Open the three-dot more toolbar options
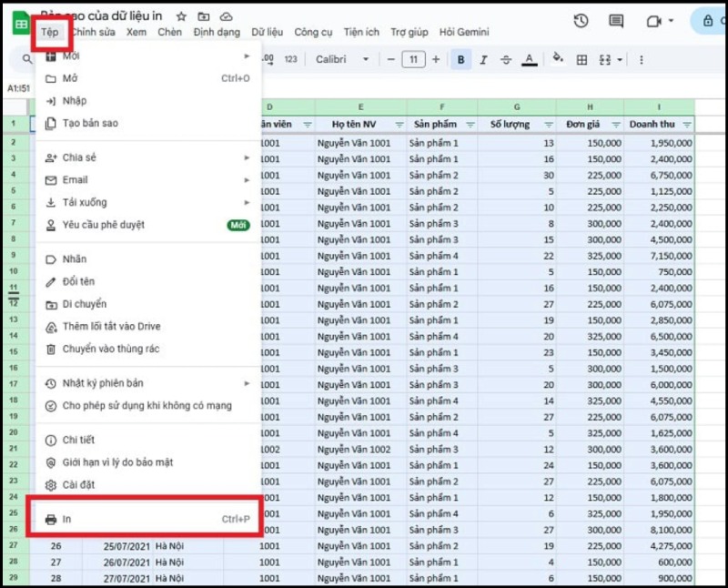 [641, 60]
